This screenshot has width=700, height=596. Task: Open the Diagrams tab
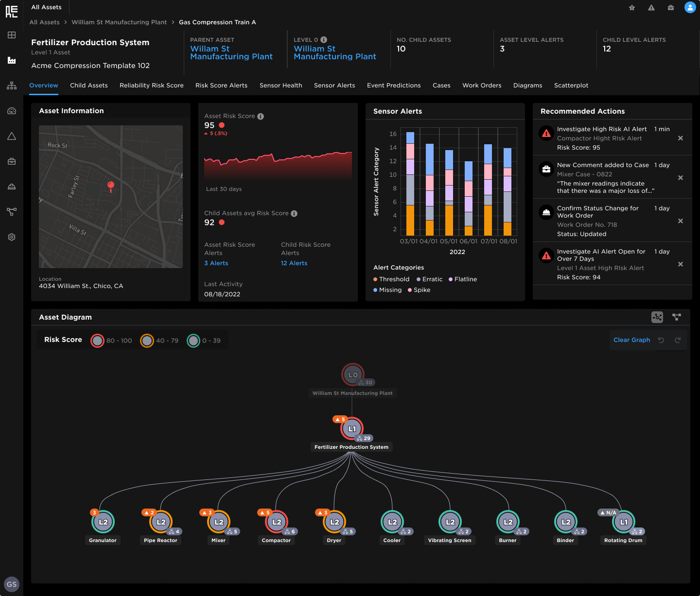pos(527,85)
